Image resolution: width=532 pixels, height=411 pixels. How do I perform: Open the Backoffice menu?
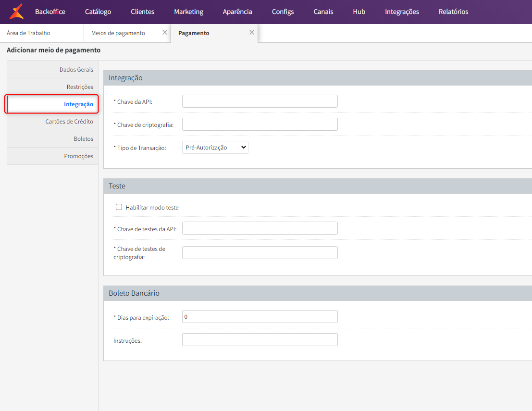point(50,12)
